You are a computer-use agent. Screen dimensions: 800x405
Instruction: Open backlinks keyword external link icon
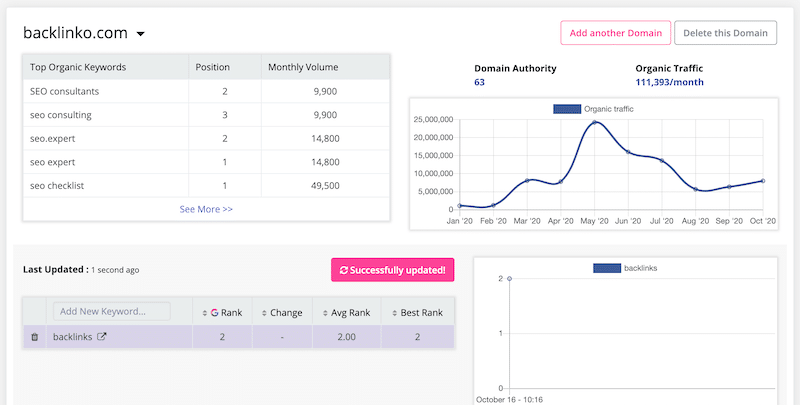coord(102,337)
